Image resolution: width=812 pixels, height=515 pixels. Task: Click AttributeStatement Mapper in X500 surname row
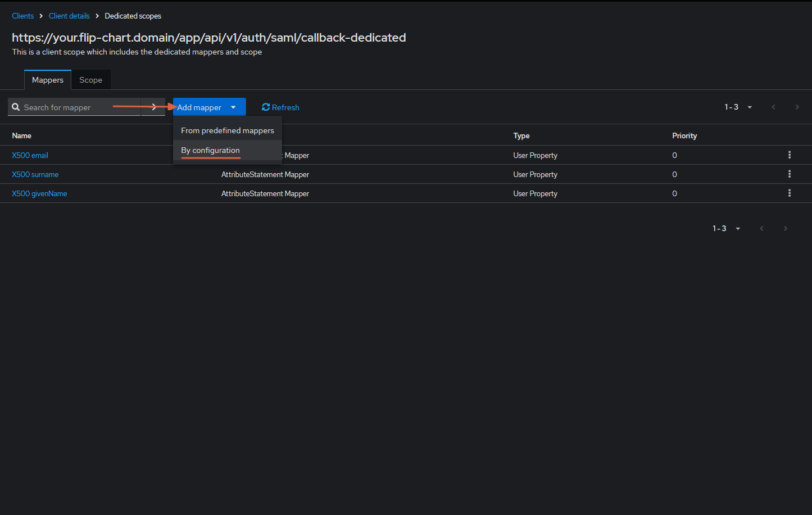tap(265, 174)
